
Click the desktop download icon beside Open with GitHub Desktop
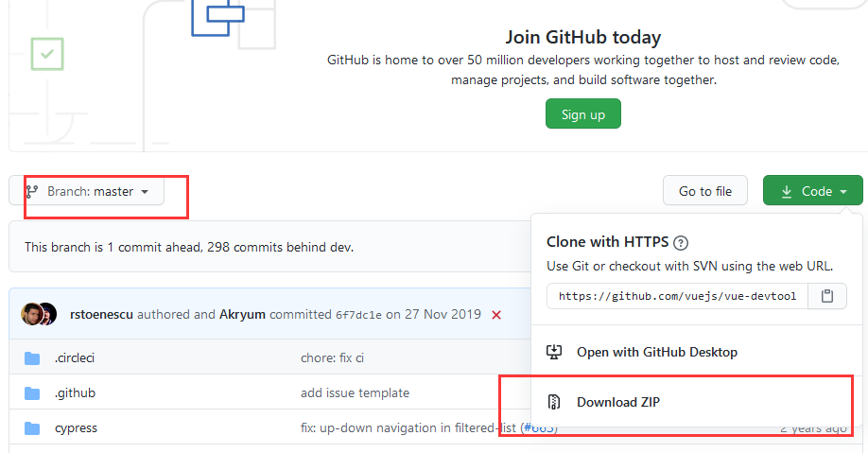click(553, 352)
